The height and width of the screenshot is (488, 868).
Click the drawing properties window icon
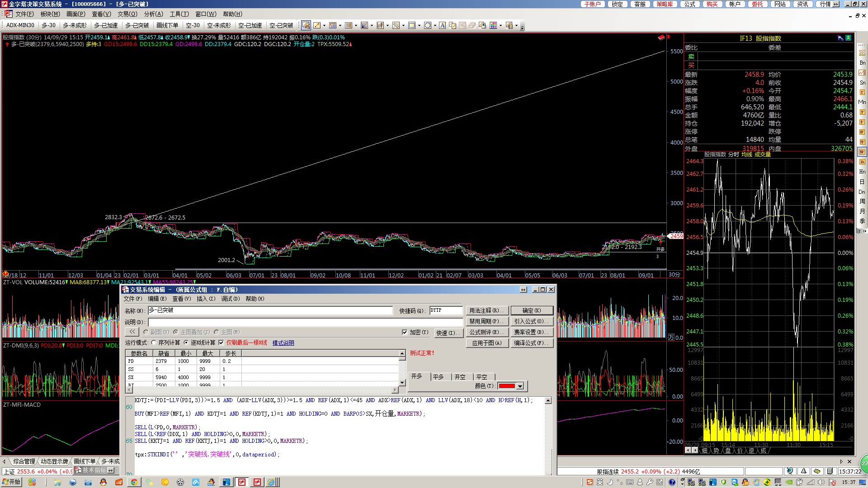pyautogui.click(x=482, y=25)
